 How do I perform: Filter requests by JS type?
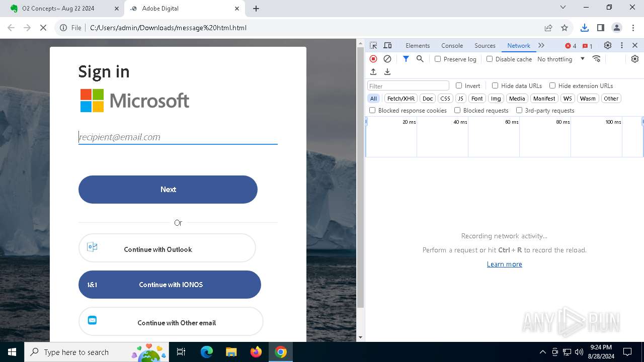pyautogui.click(x=460, y=99)
